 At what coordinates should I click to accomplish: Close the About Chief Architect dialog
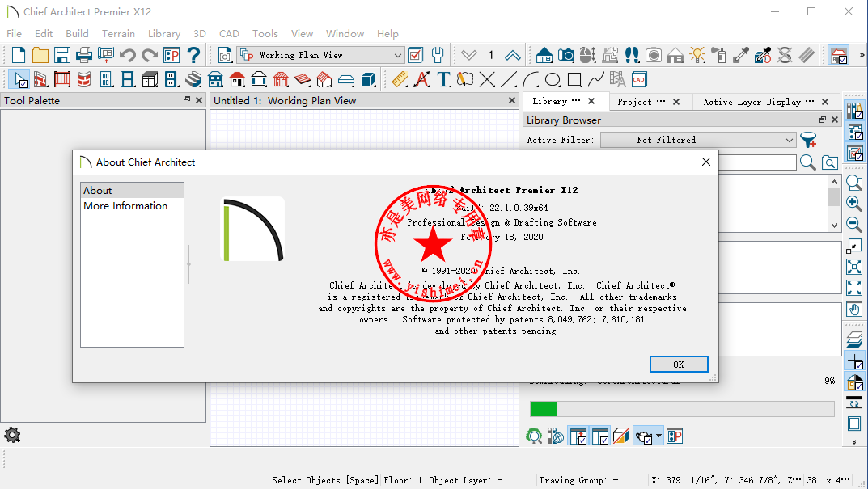pos(705,162)
